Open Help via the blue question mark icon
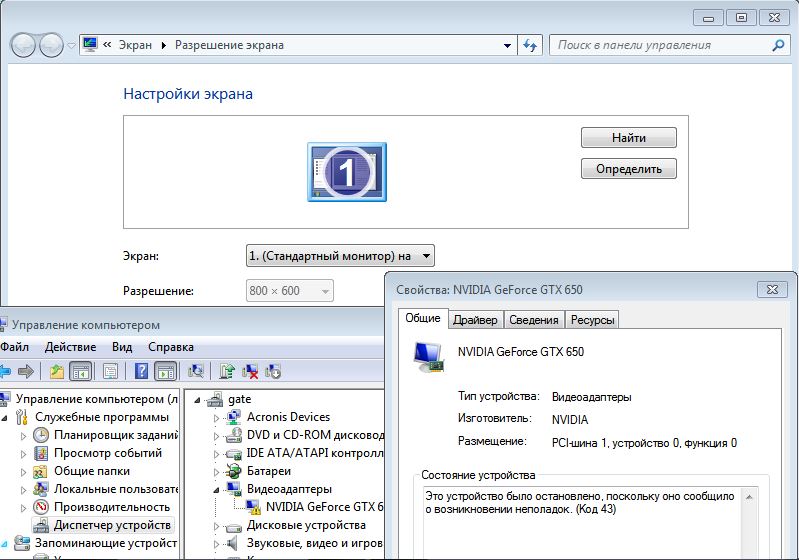 coord(141,371)
